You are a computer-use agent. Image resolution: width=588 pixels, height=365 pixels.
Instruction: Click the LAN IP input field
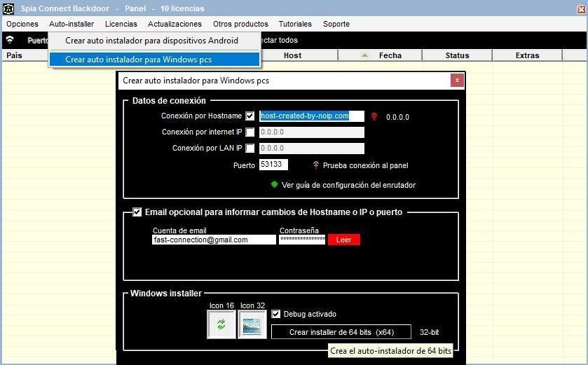(312, 149)
